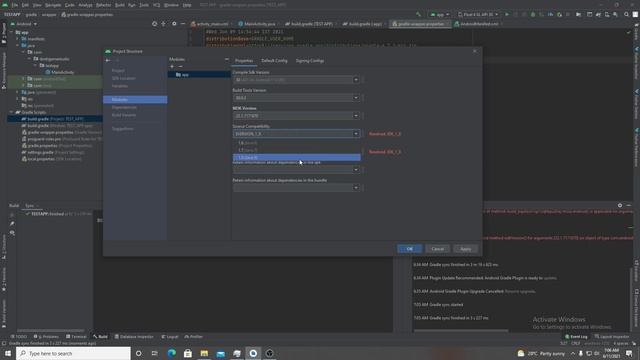
Task: Open Terminal tool window at bottom
Action: (76, 337)
